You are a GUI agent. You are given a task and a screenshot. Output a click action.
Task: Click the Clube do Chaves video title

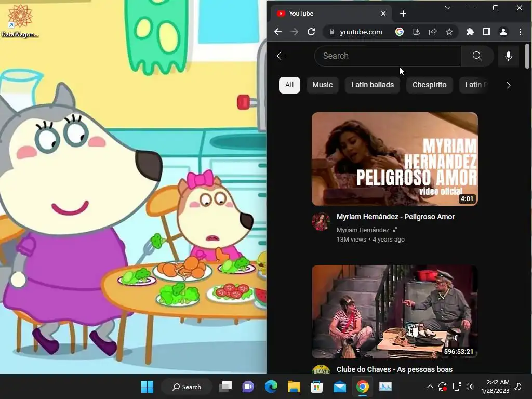point(394,369)
